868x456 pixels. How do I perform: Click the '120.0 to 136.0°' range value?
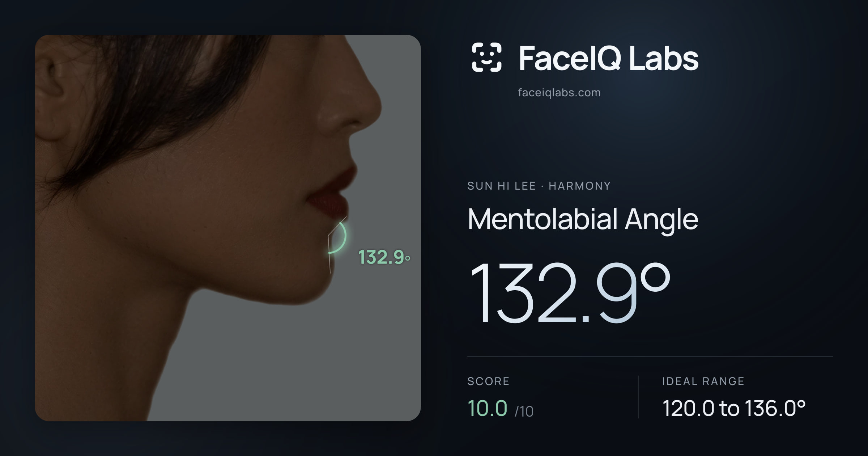(734, 408)
